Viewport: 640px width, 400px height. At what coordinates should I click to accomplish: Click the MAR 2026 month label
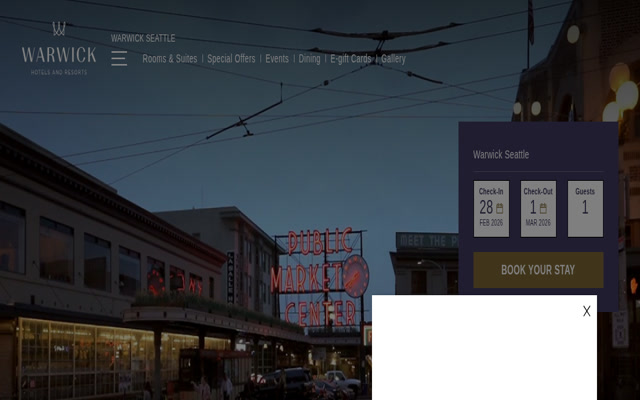(x=538, y=223)
